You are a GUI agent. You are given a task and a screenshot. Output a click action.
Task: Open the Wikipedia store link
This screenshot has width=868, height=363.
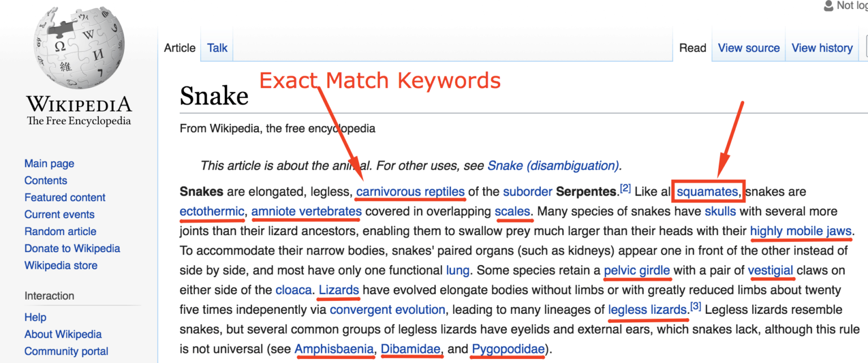point(61,265)
